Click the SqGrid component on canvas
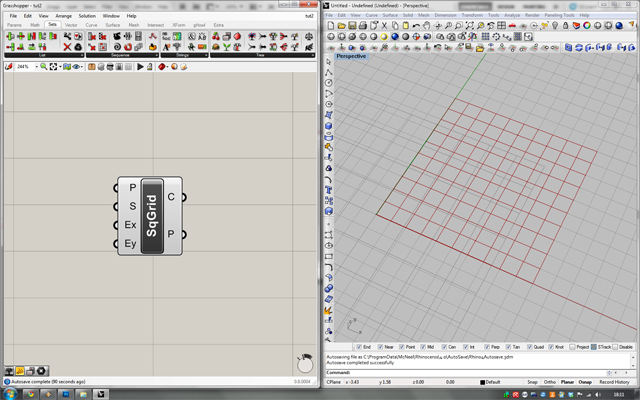 click(152, 216)
